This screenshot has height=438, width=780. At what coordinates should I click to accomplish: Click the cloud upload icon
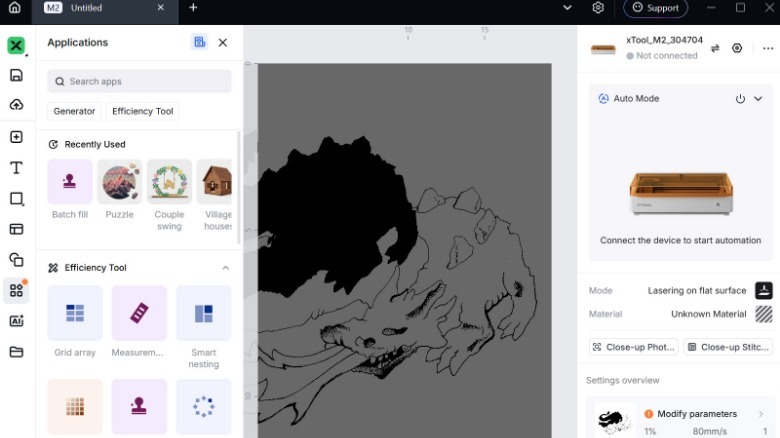pyautogui.click(x=16, y=105)
